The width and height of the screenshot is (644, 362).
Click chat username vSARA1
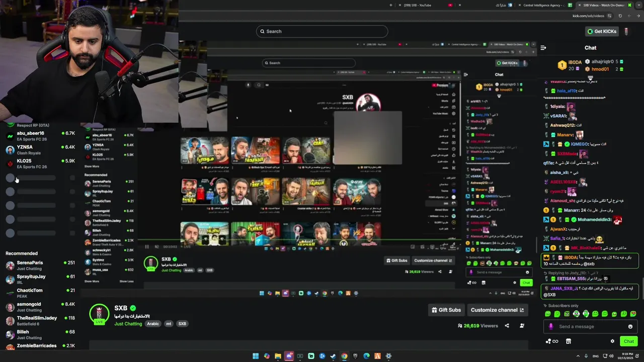pos(558,116)
